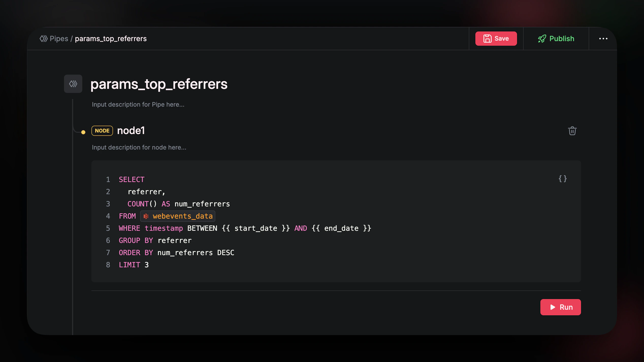Edit the pipe title params_top_referrers

159,84
